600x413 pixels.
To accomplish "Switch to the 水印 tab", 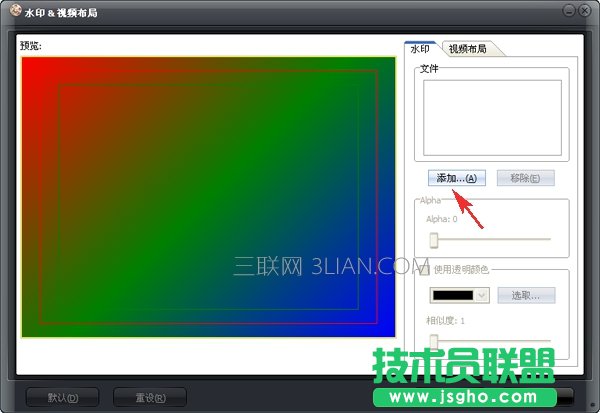I will click(x=420, y=49).
